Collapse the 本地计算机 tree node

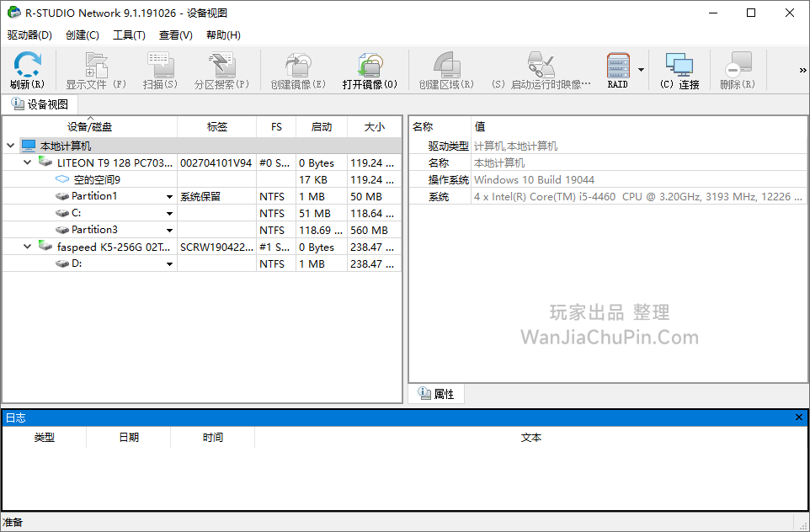pyautogui.click(x=10, y=146)
